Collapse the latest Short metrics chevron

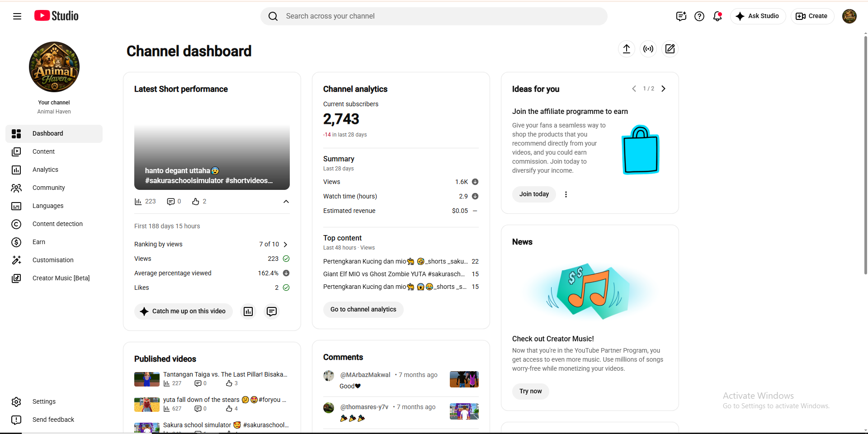[286, 202]
